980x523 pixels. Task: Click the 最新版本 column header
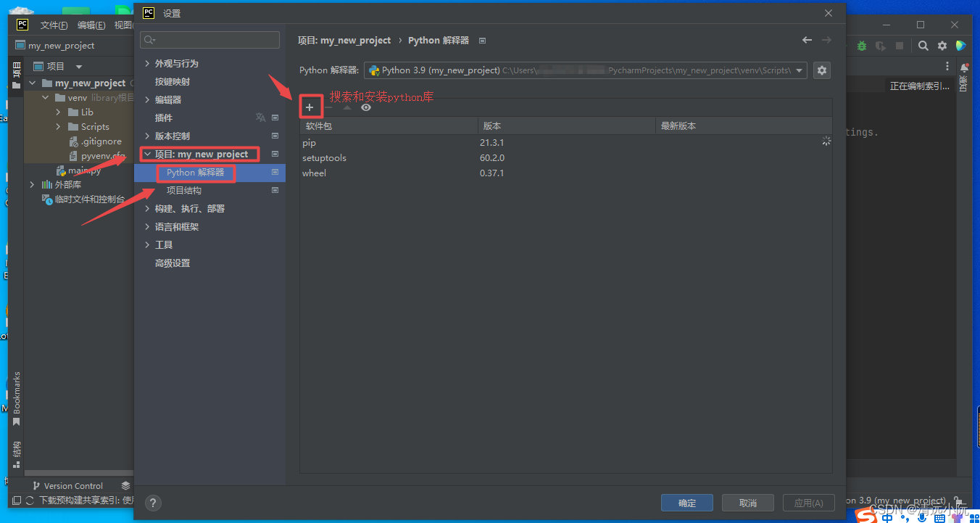point(744,126)
